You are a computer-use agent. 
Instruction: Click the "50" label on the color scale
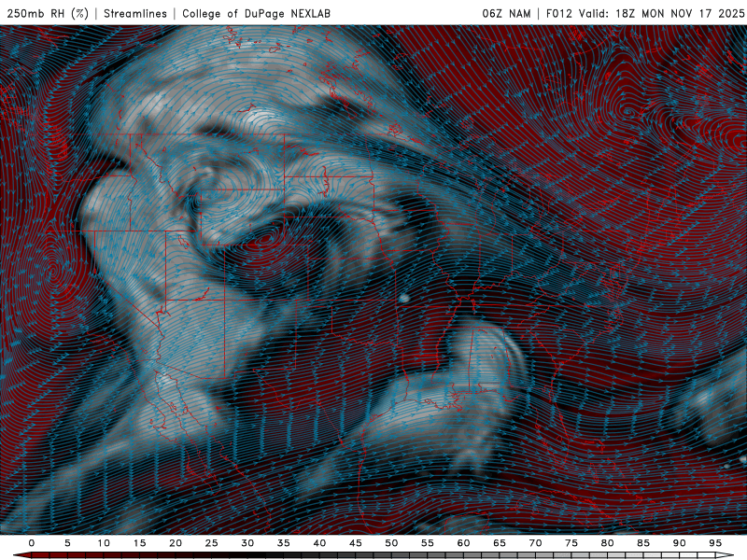[x=391, y=543]
